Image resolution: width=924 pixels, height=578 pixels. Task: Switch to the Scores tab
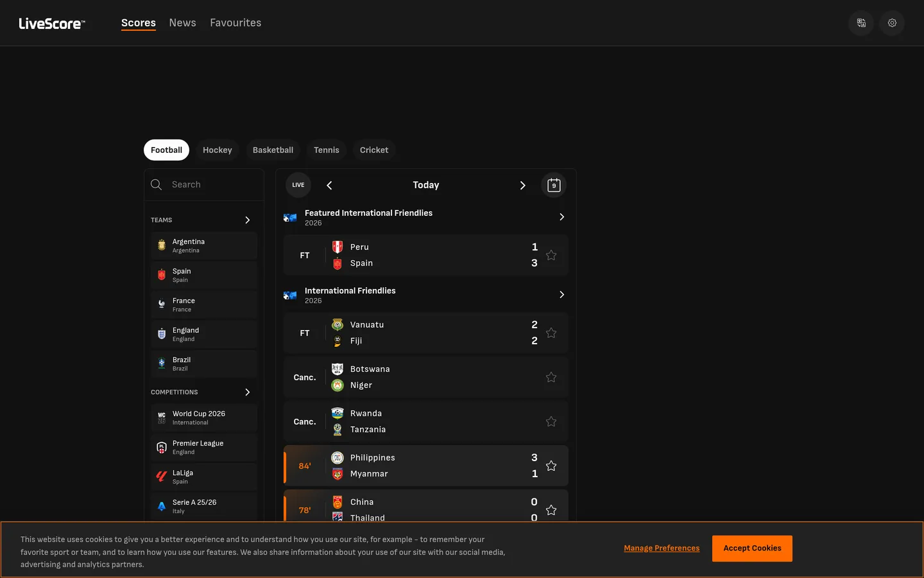139,23
